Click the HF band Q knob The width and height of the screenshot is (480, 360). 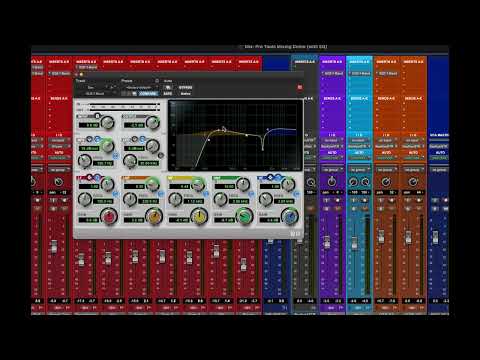click(x=288, y=184)
